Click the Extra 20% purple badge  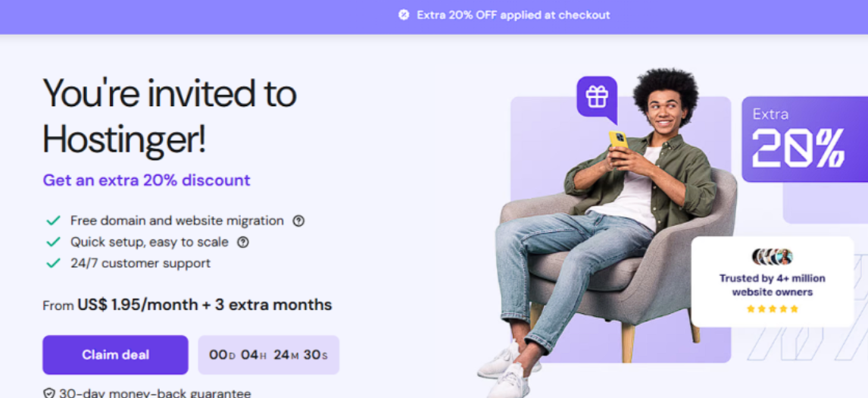point(804,139)
